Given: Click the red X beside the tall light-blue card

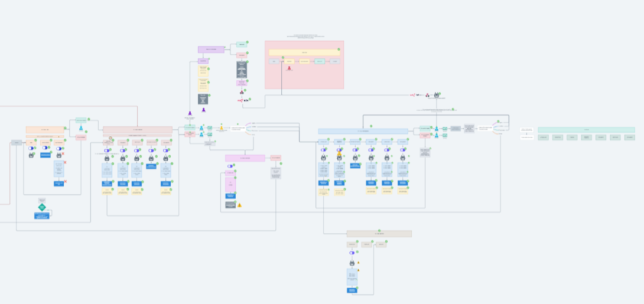Looking at the screenshot, I should (x=65, y=162).
